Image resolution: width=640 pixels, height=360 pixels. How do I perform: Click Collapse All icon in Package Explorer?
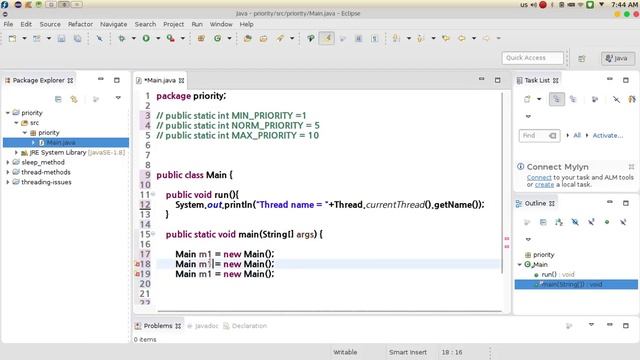pyautogui.click(x=58, y=99)
